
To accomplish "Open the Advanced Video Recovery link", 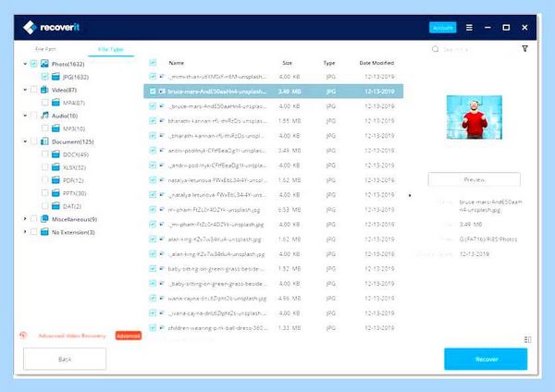I will 72,336.
